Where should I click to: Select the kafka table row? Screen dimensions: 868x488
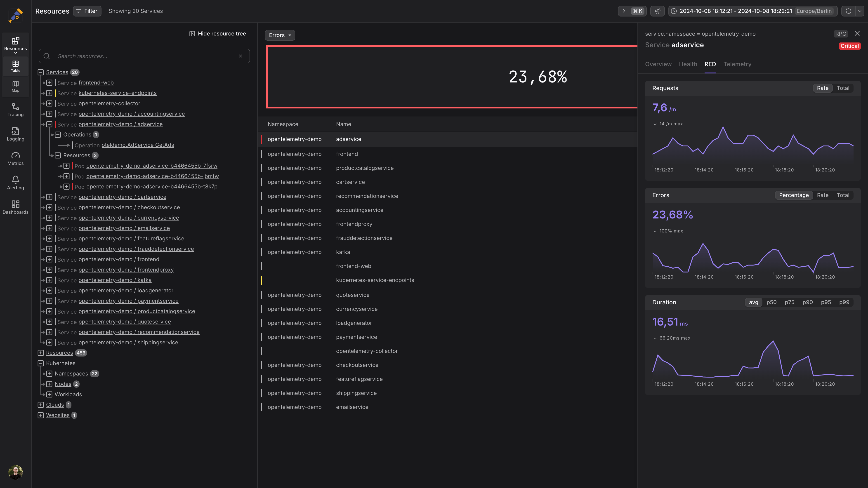point(447,252)
